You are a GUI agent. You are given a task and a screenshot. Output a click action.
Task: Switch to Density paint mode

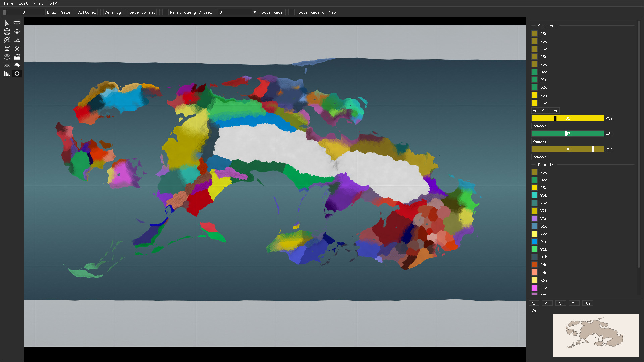tap(113, 12)
